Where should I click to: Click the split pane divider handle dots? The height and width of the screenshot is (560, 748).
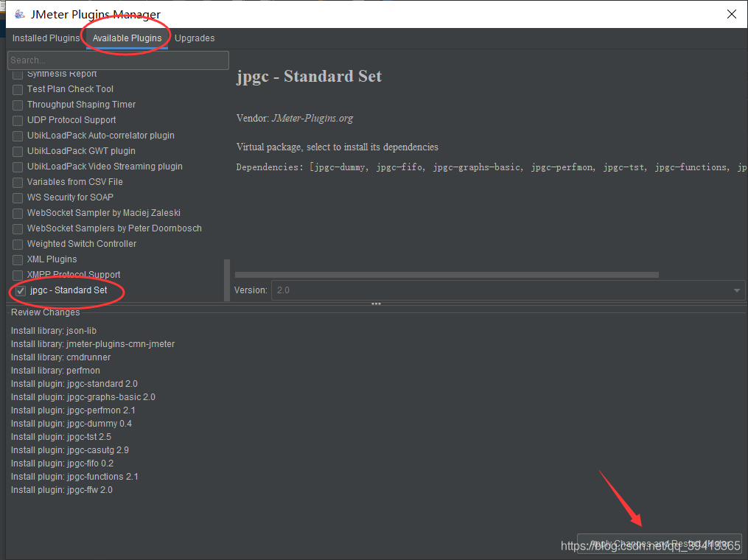(x=376, y=304)
